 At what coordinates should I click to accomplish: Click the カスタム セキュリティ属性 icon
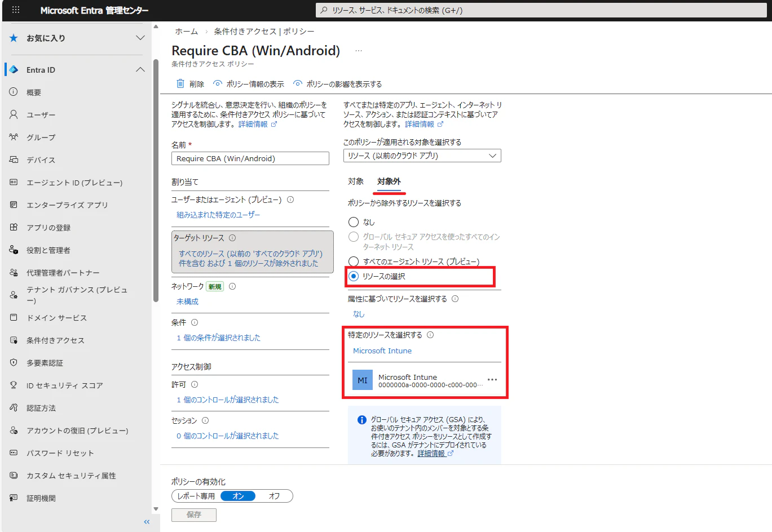(14, 475)
